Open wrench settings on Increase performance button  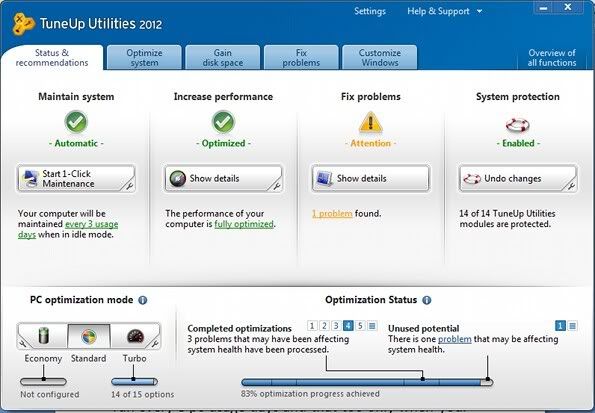[x=276, y=186]
